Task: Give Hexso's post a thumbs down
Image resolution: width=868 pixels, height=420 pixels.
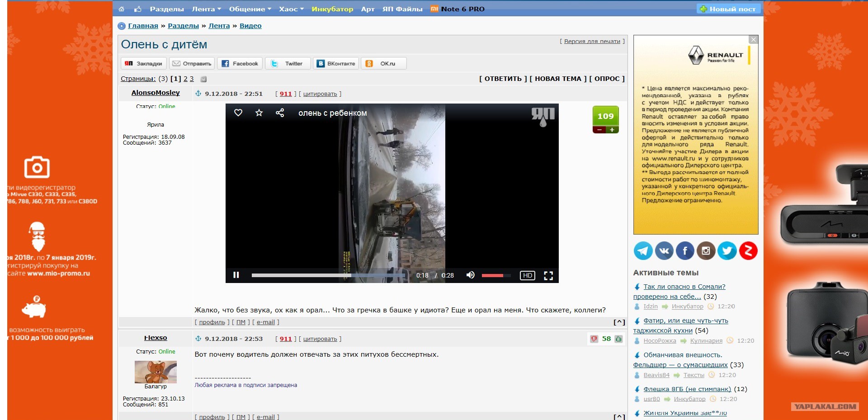Action: click(594, 339)
